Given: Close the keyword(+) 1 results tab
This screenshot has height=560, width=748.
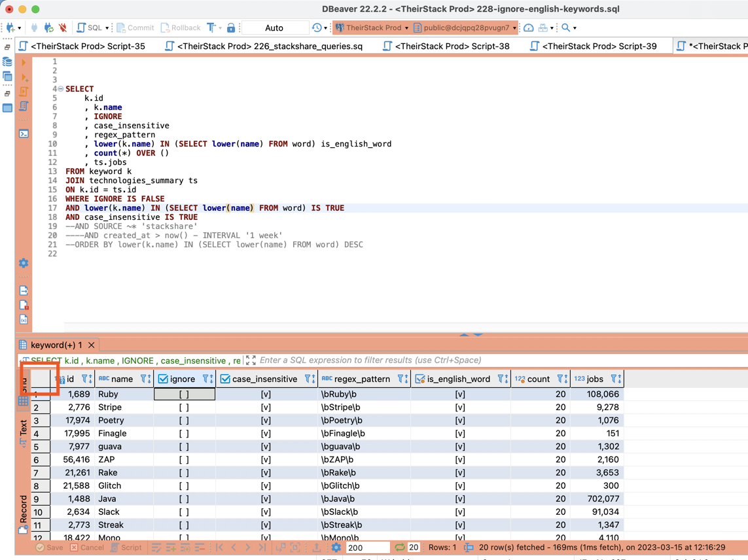Looking at the screenshot, I should [91, 345].
